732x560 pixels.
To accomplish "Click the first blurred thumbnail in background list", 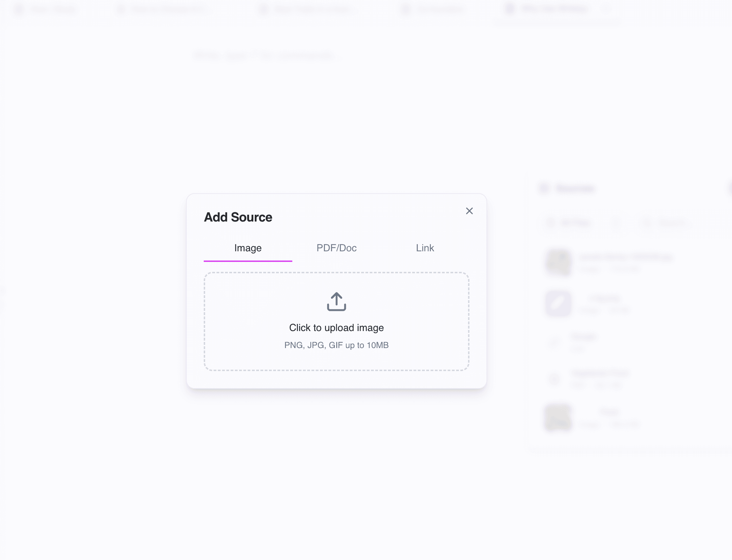I will tap(558, 262).
